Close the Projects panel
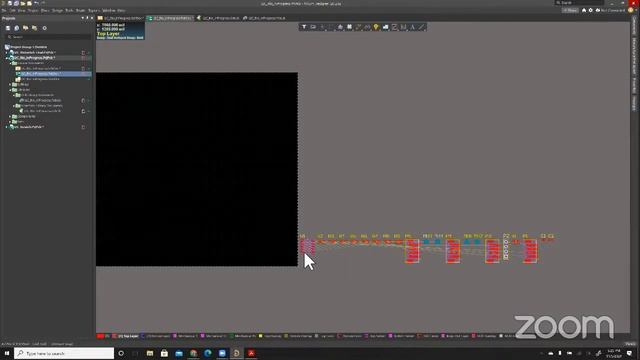The image size is (640, 360). point(91,18)
